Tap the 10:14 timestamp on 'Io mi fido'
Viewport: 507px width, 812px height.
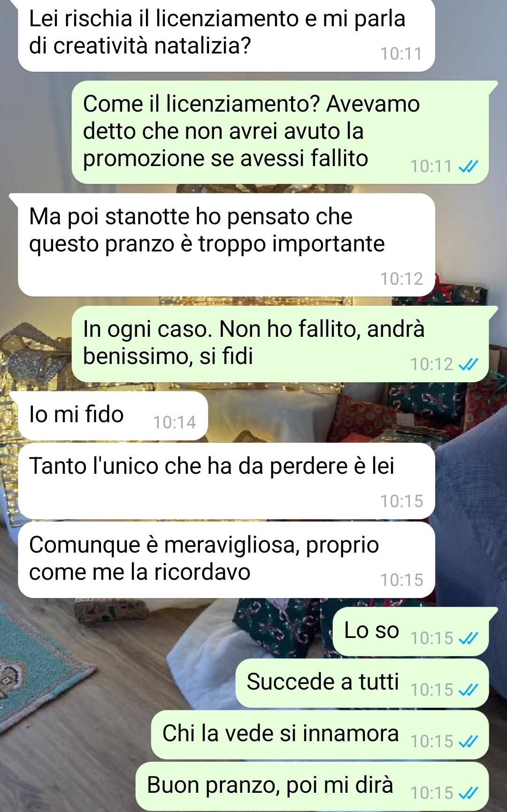[174, 422]
